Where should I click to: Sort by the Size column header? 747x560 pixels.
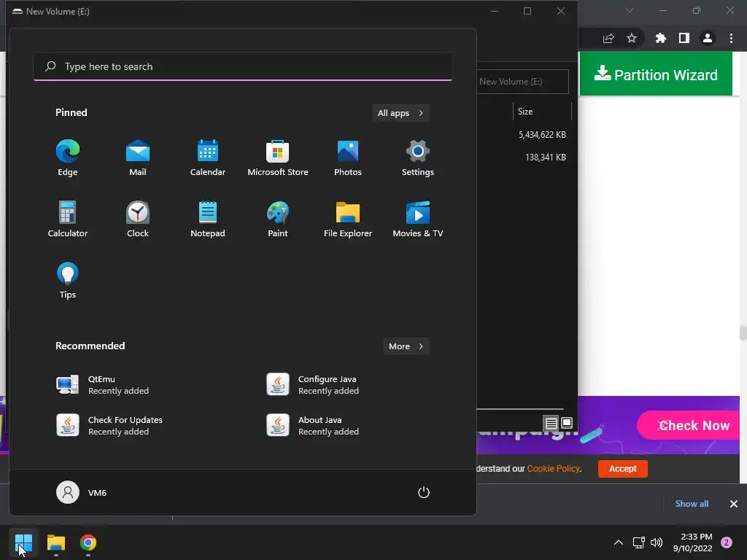pyautogui.click(x=542, y=112)
